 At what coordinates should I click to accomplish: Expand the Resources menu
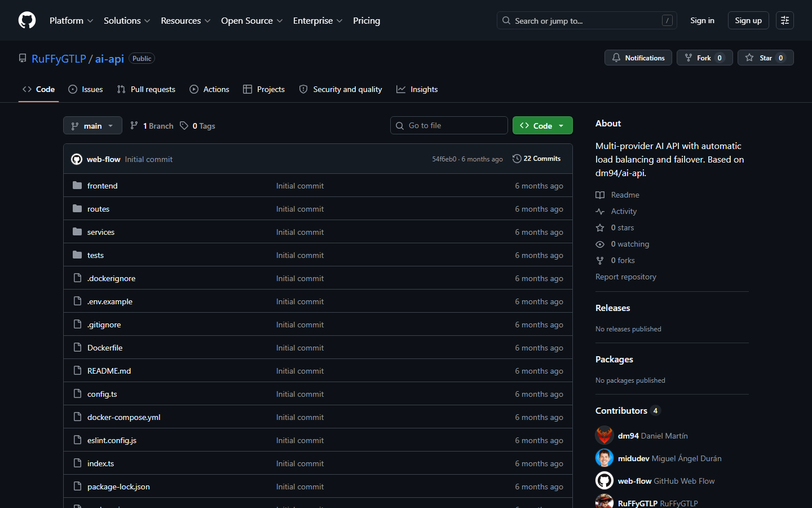[186, 20]
